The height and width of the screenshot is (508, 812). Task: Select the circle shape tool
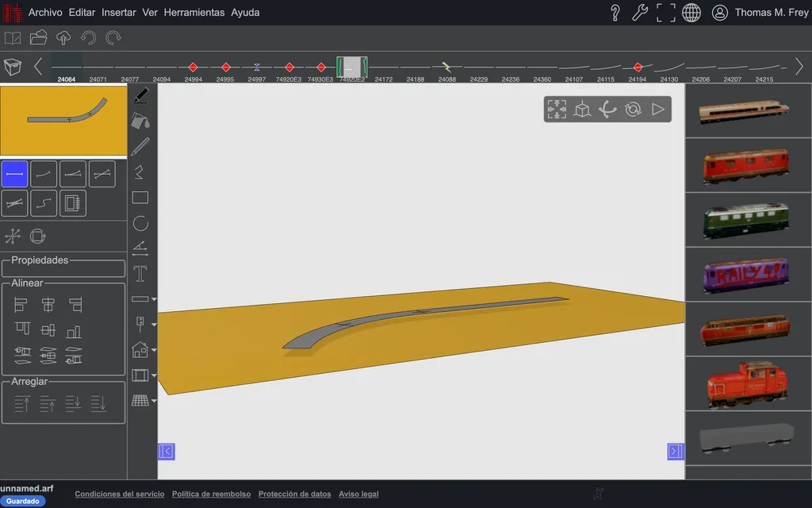(x=140, y=223)
